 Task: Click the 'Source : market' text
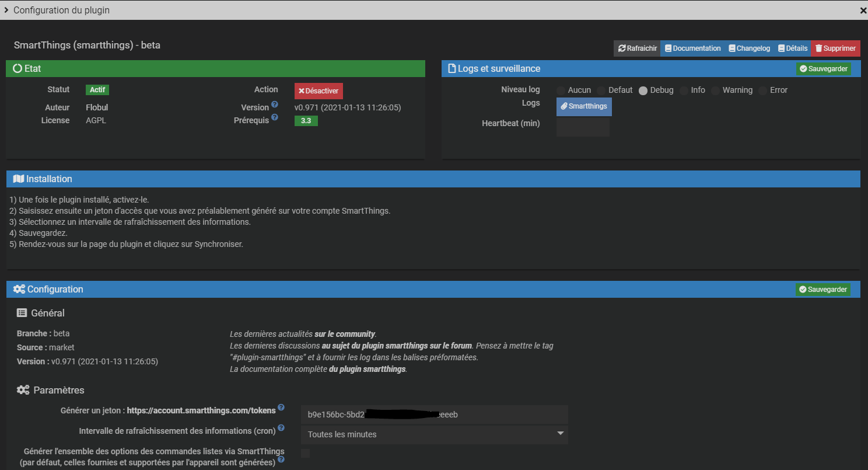coord(45,347)
